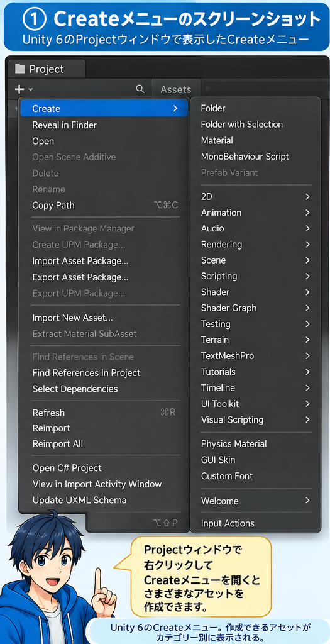330x644 pixels.
Task: Create Input Actions asset
Action: pos(255,524)
